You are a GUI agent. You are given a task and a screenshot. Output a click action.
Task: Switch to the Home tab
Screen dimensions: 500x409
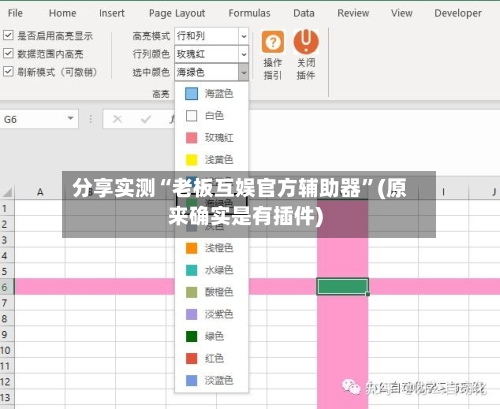tap(62, 13)
